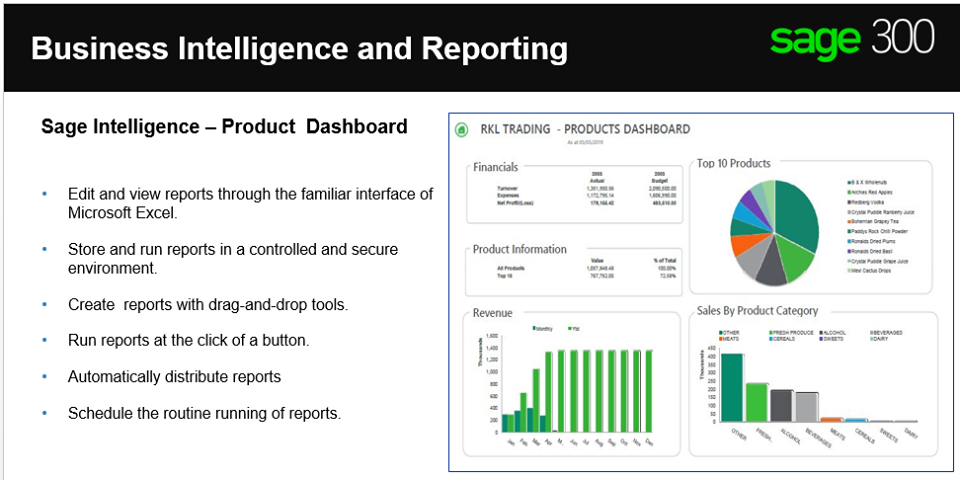Select the dark gray ALCOHOL bar
Viewport: 960px width, 480px height.
coord(781,406)
